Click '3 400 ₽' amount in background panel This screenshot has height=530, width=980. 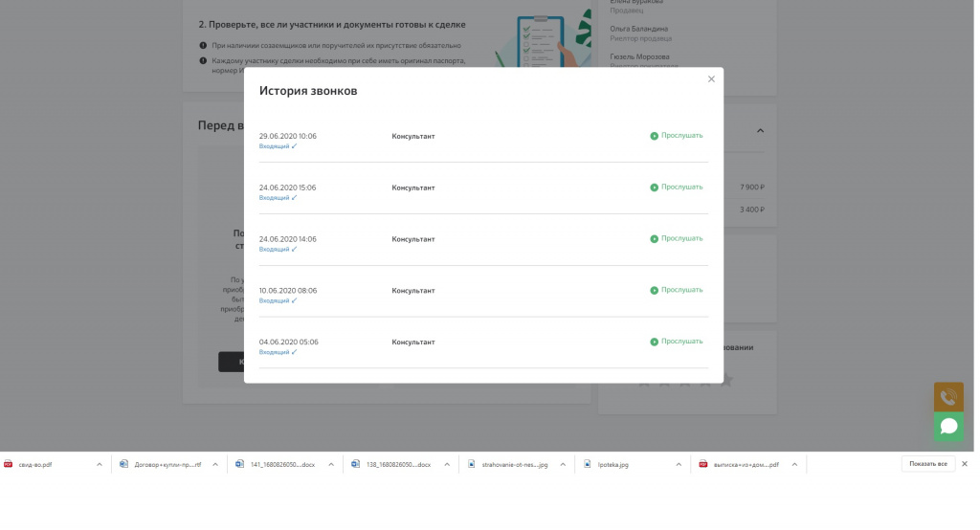pyautogui.click(x=752, y=210)
